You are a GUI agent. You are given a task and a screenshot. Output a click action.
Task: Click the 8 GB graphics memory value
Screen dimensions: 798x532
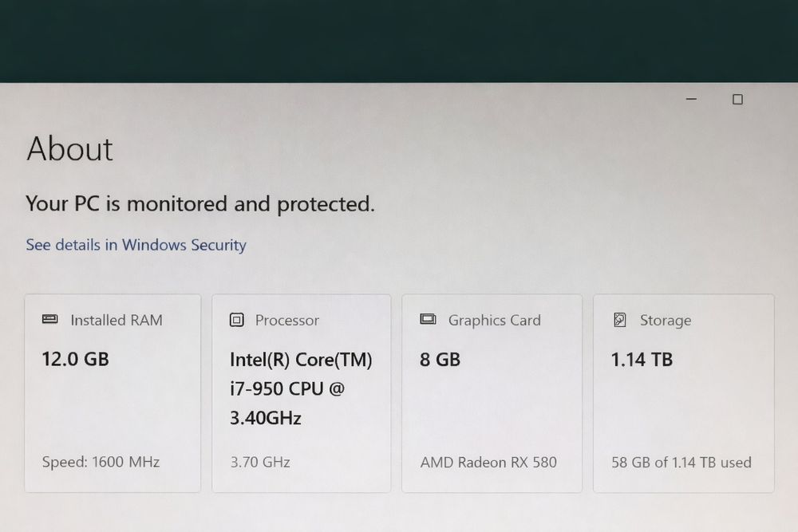click(440, 359)
